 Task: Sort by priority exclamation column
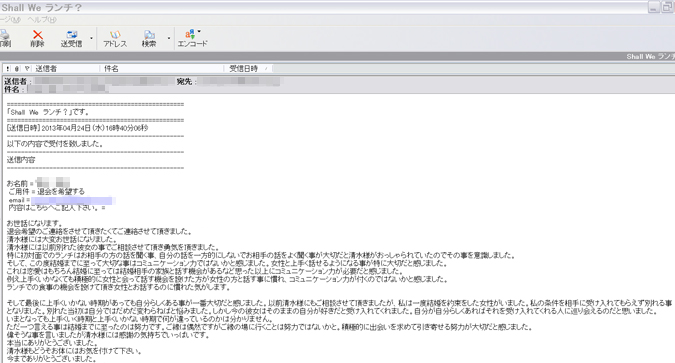click(x=8, y=68)
